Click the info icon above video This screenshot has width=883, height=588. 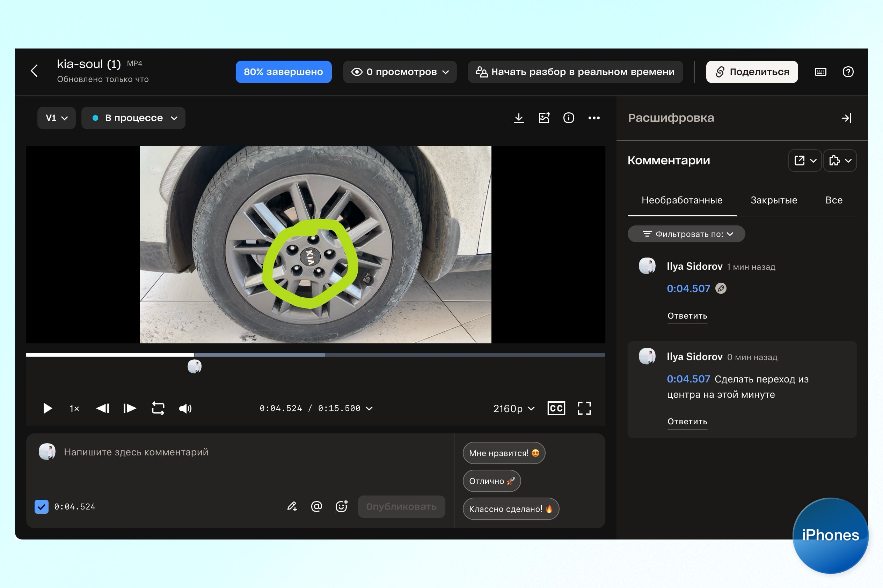(569, 118)
